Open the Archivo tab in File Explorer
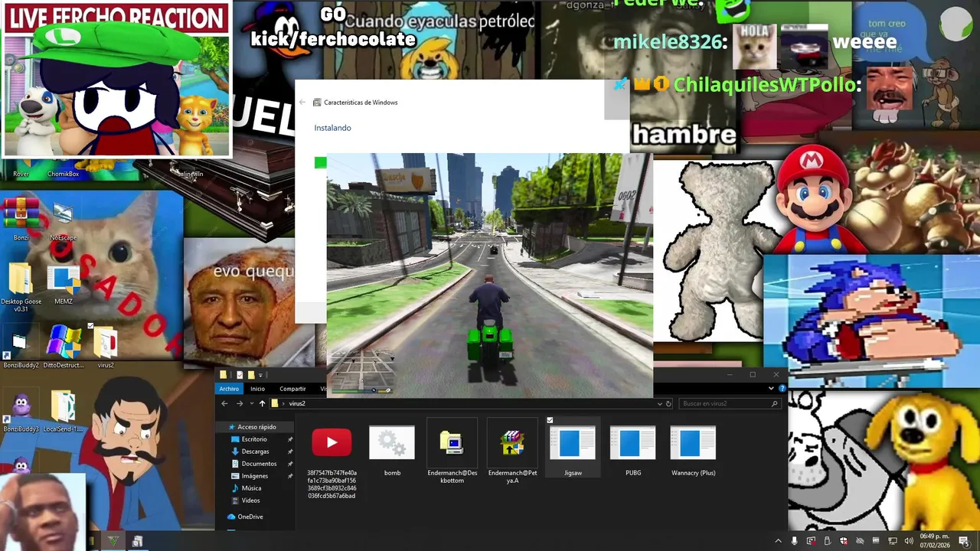This screenshot has height=551, width=980. click(x=229, y=389)
